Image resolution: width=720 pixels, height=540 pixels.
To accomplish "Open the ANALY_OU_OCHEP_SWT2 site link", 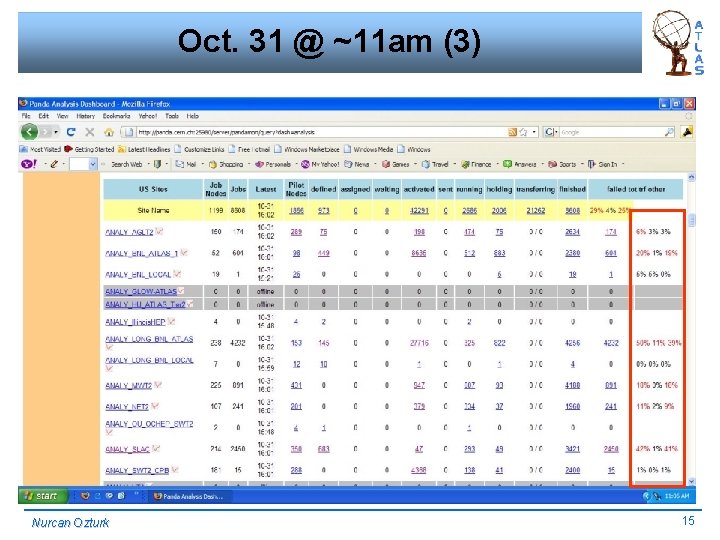I will (149, 424).
